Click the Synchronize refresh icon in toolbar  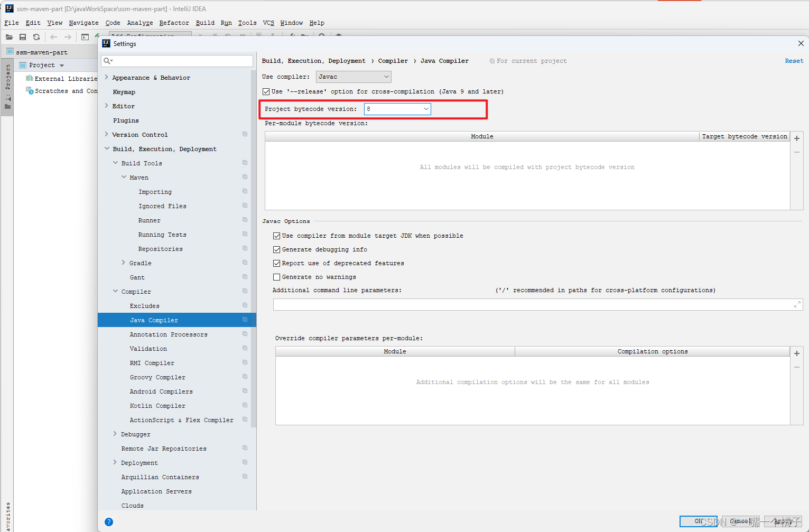pos(36,37)
